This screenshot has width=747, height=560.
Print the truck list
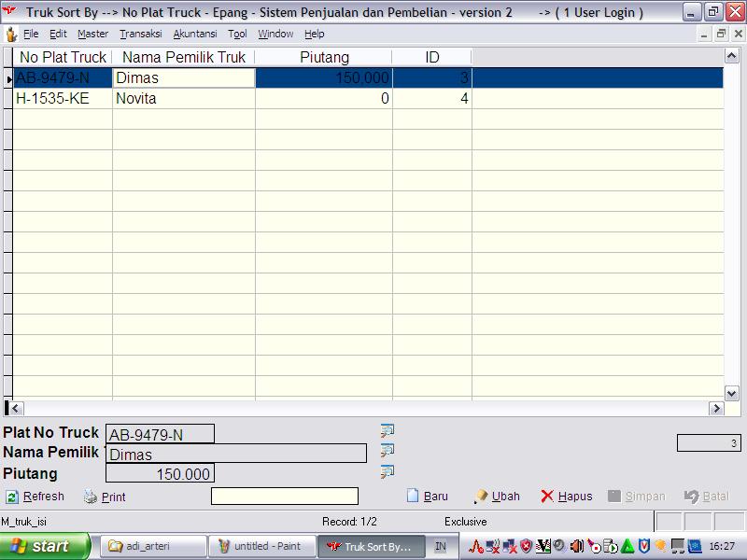click(104, 497)
